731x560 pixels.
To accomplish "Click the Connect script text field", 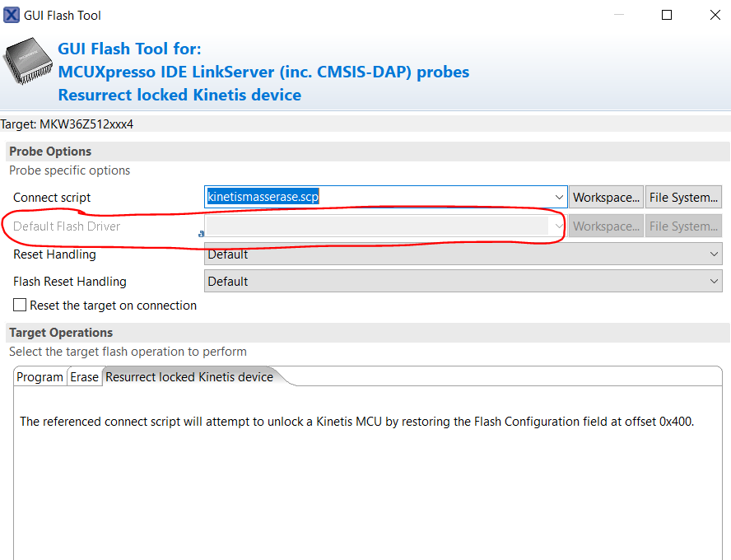I will pos(379,198).
